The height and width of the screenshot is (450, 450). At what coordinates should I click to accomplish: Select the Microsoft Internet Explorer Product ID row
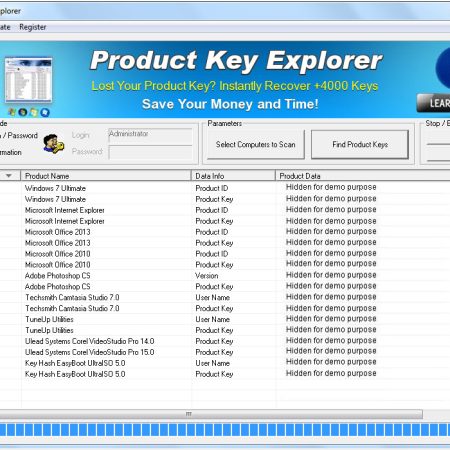click(x=225, y=210)
